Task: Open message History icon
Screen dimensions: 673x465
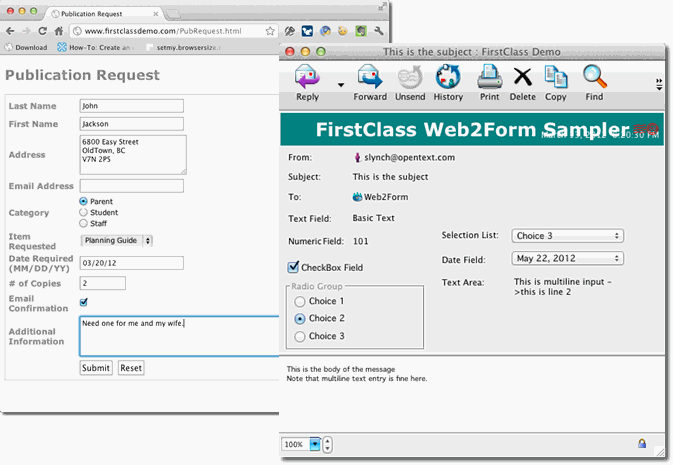Action: (448, 78)
